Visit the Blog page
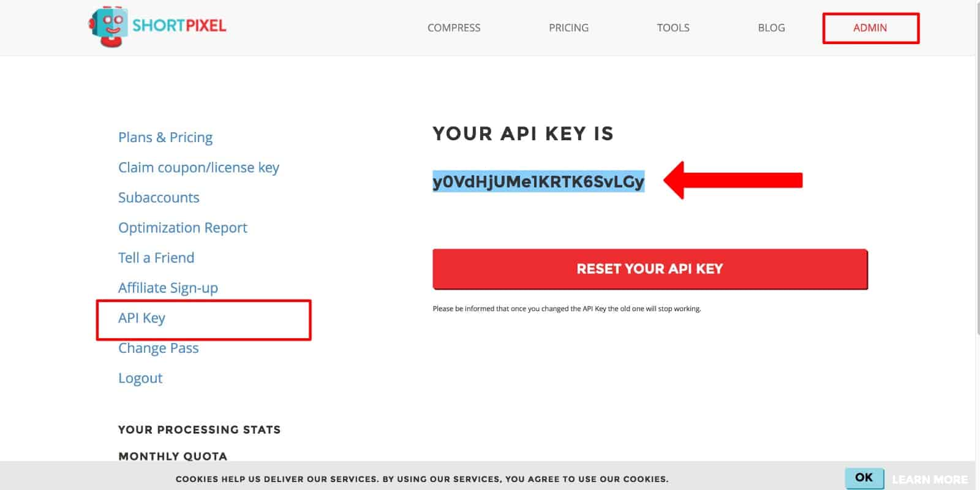Screen dimensions: 980x490 [x=771, y=28]
